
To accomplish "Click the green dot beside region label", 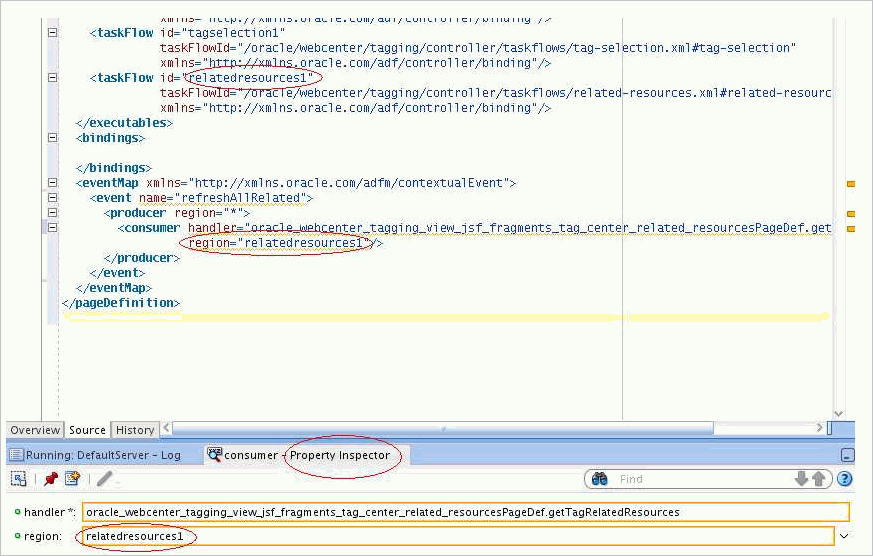I will 18,535.
